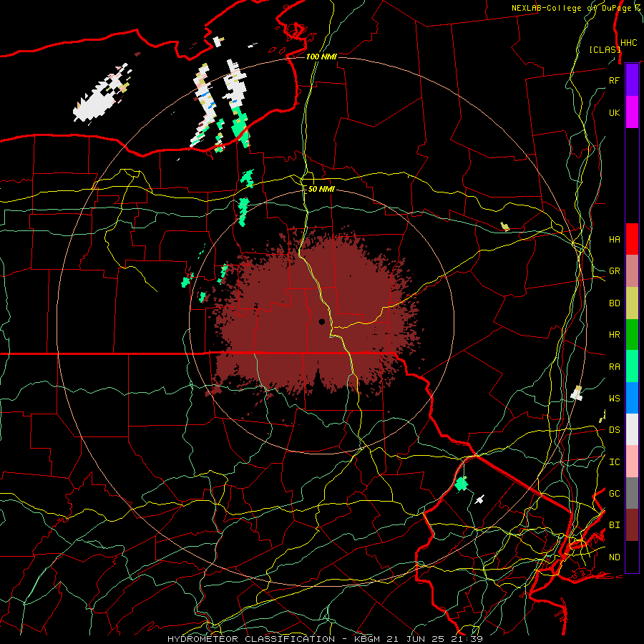644x644 pixels.
Task: Click the KBGM station identifier
Action: (x=367, y=639)
